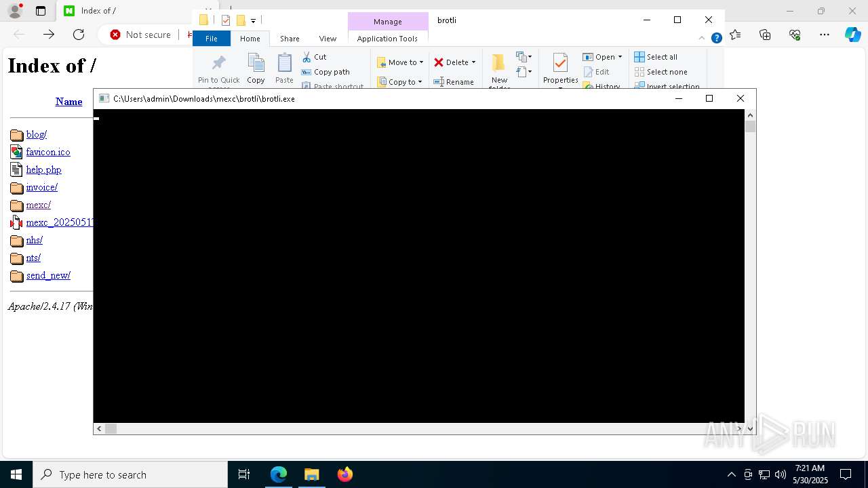Click Pin to Quick access icon
This screenshot has height=488, width=868.
click(218, 64)
